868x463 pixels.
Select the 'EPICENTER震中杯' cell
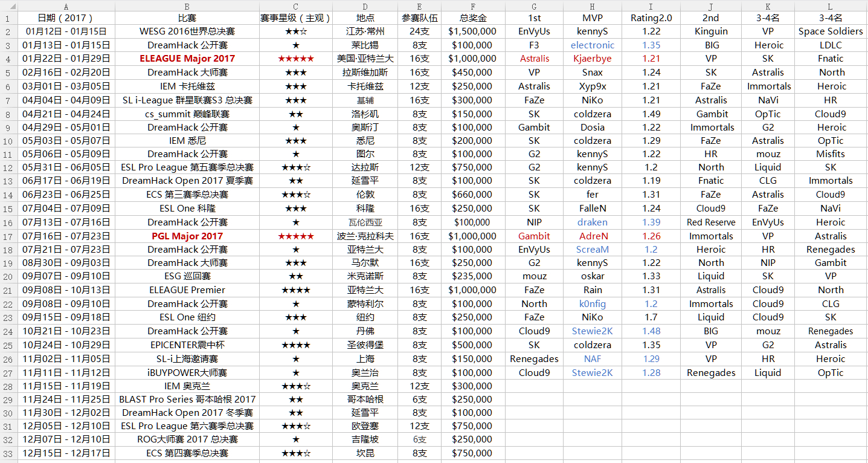pyautogui.click(x=187, y=345)
